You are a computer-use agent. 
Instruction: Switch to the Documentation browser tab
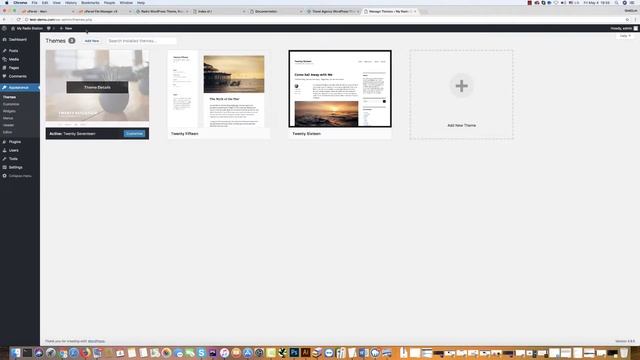point(276,11)
